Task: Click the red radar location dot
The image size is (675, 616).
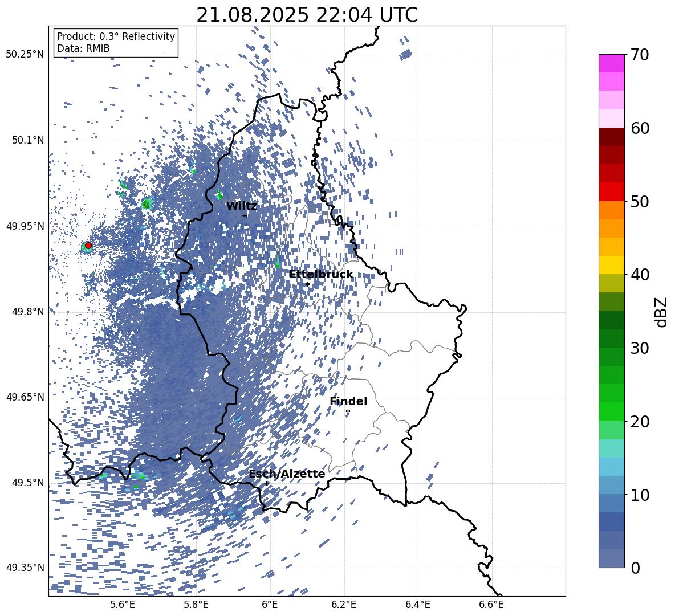Action: pos(88,246)
